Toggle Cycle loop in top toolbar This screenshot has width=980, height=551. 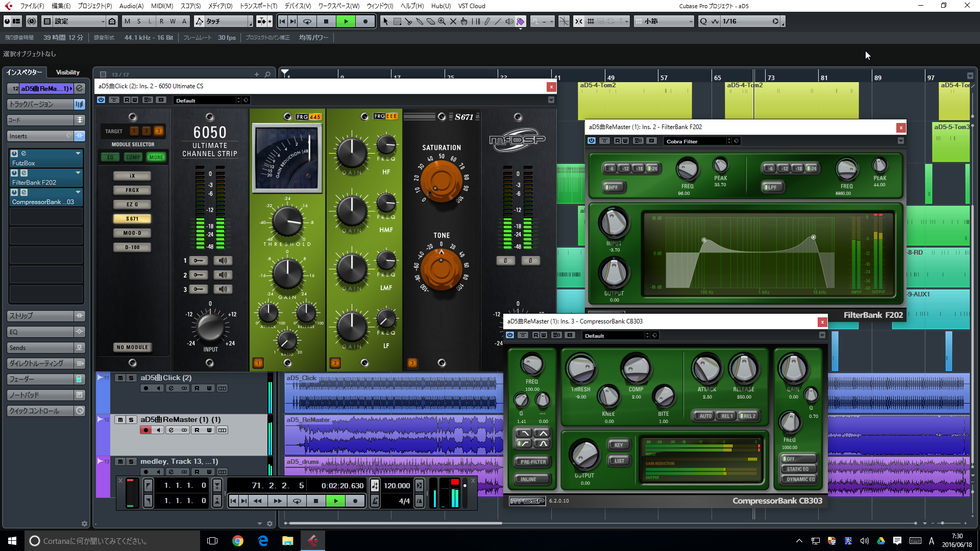(x=307, y=21)
